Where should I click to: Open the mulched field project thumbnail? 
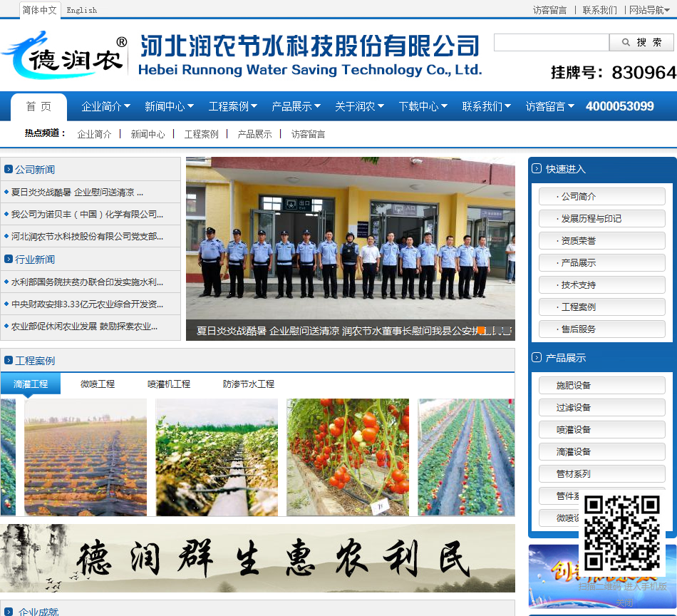pos(86,457)
